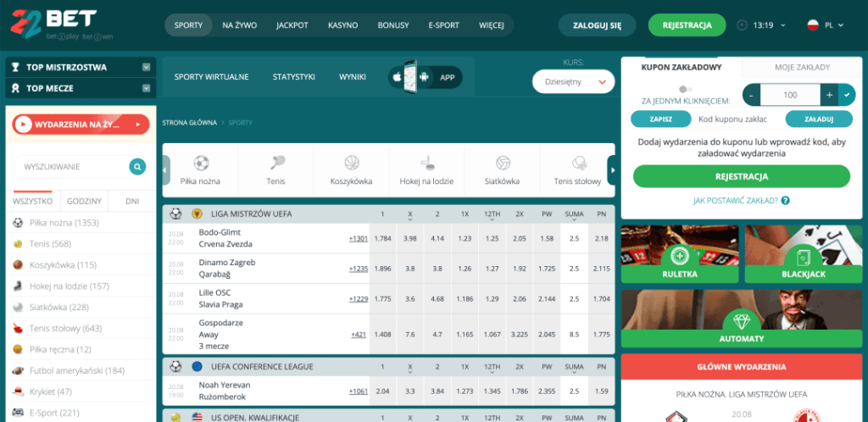Click the Zaloguj się button
This screenshot has width=868, height=422.
point(597,25)
